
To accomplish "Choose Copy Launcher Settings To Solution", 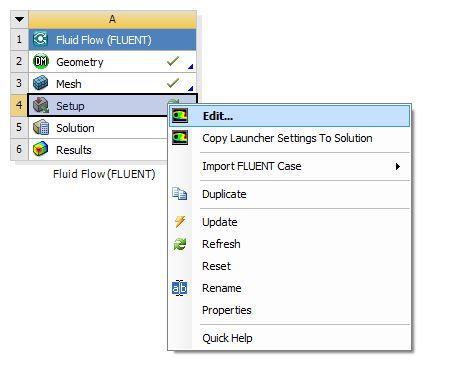I will coord(287,138).
